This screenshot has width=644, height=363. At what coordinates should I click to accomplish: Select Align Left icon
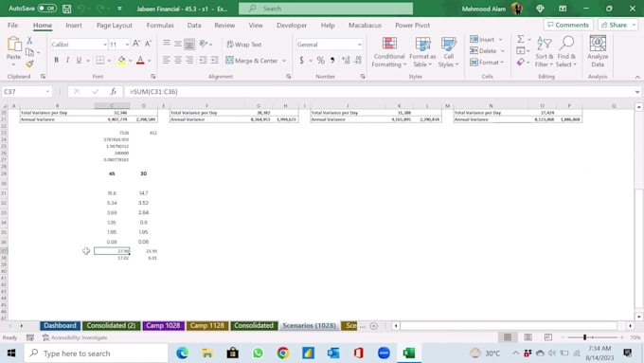(167, 60)
